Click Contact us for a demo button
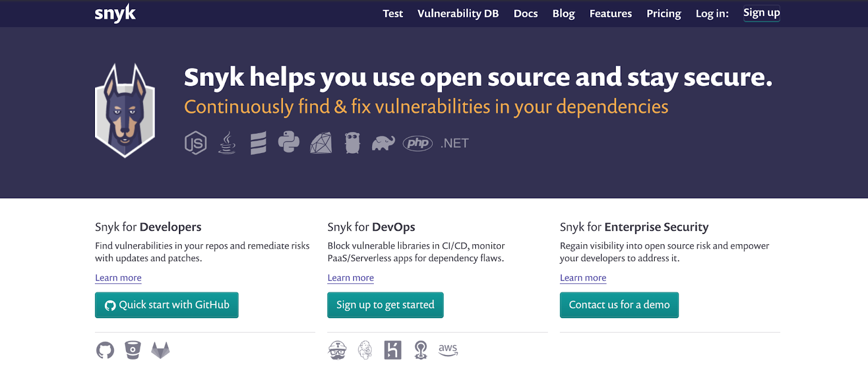Viewport: 868px width, 380px height. click(x=619, y=305)
